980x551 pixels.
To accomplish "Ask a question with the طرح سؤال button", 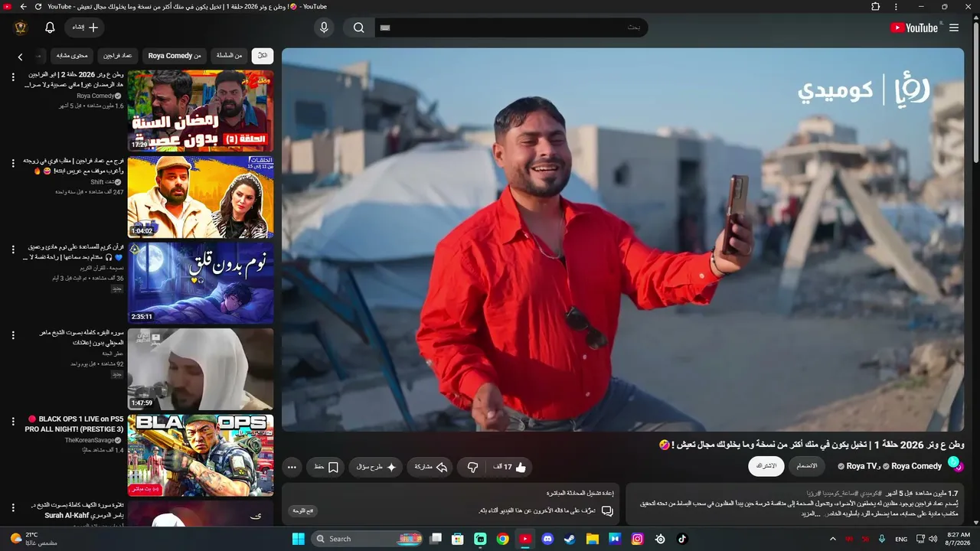I will pos(376,467).
